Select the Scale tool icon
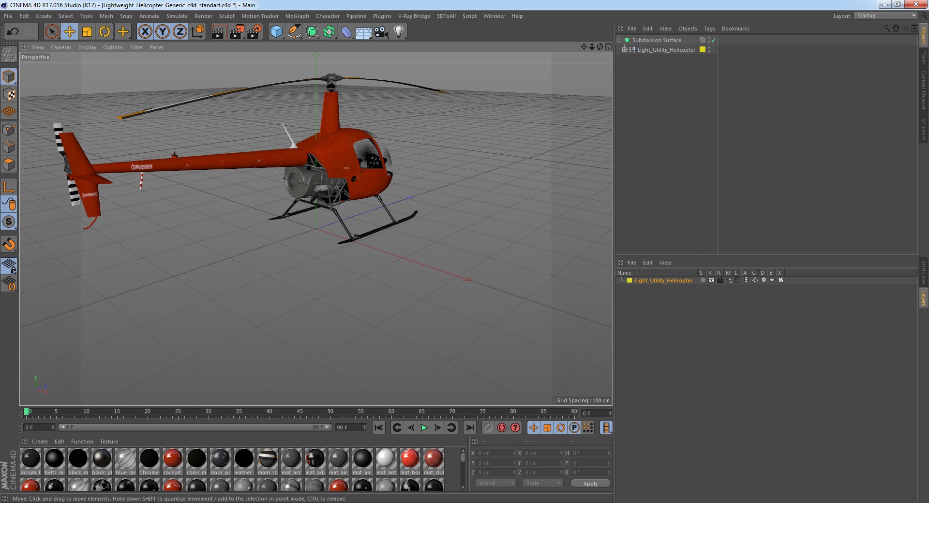 coord(87,32)
